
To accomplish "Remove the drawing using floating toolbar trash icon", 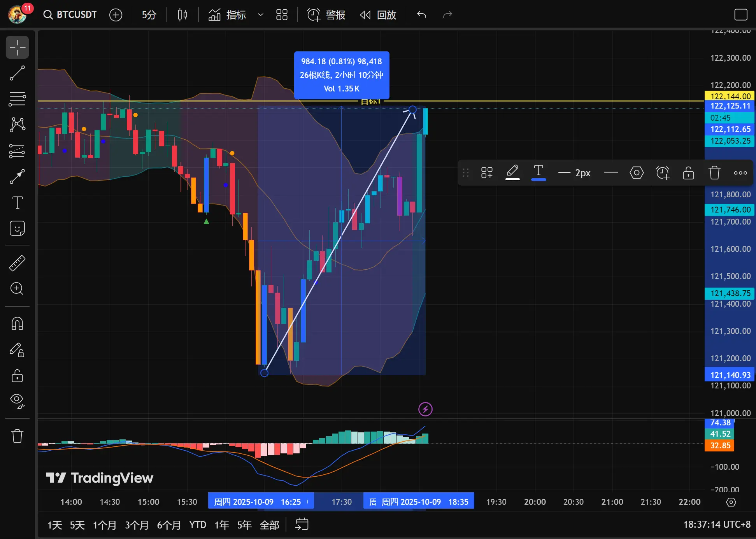I will click(x=714, y=173).
